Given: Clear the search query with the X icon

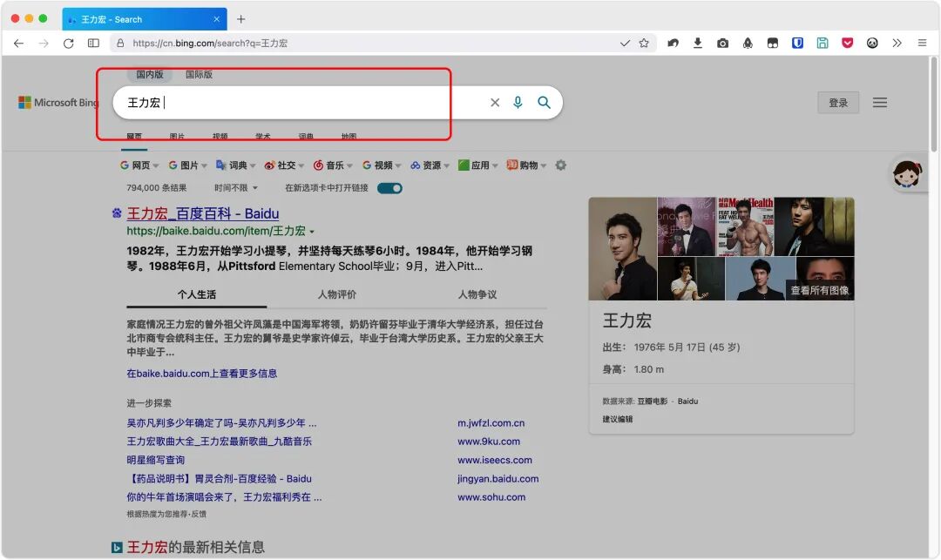Looking at the screenshot, I should 495,103.
